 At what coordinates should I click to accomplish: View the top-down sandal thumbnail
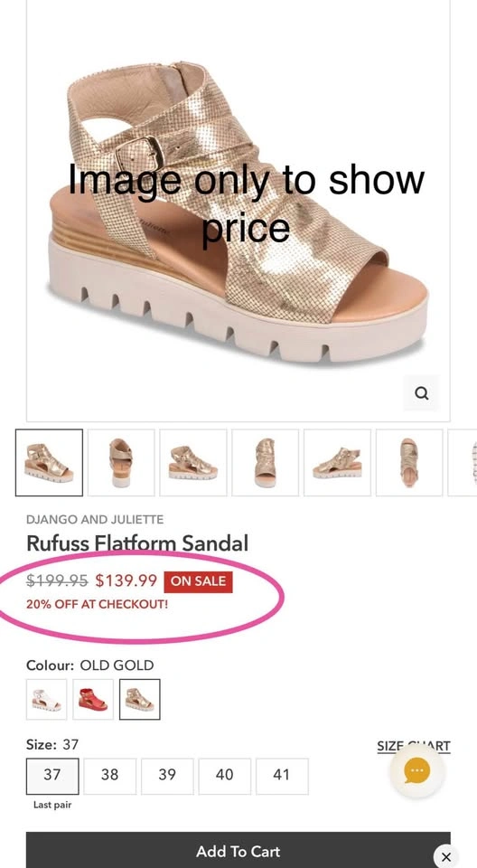pyautogui.click(x=409, y=462)
